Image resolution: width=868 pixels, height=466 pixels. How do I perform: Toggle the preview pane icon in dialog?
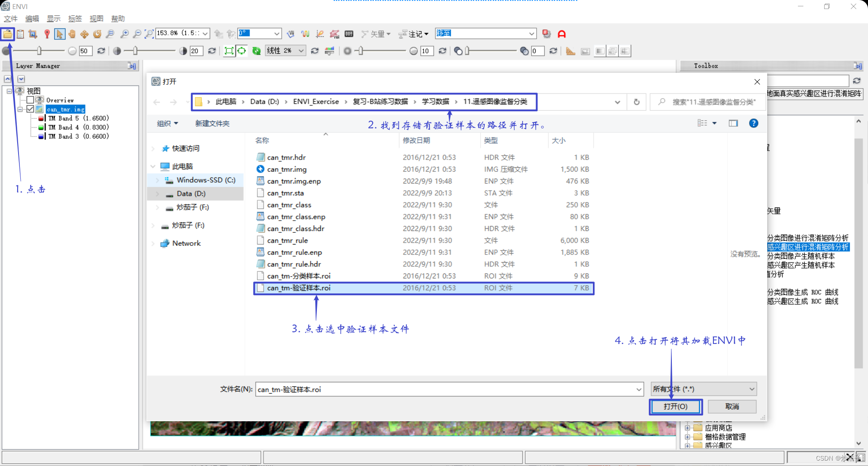click(733, 123)
